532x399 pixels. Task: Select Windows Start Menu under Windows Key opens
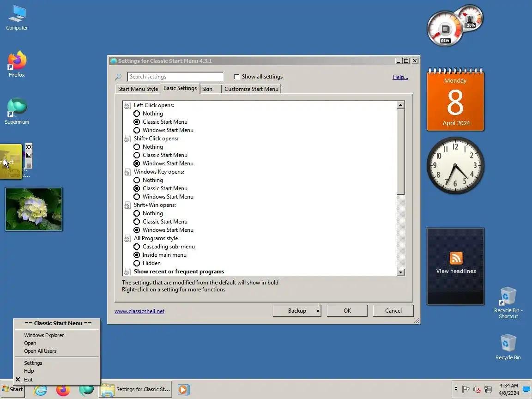pos(137,197)
